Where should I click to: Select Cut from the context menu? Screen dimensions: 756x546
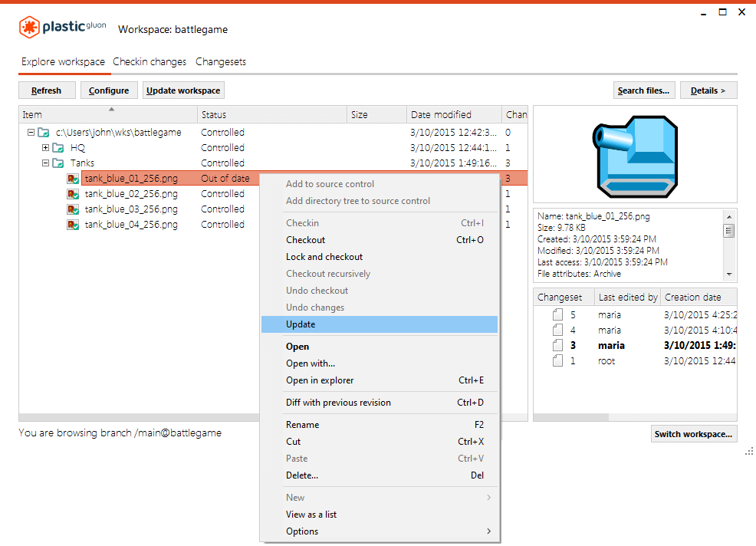[x=380, y=442]
